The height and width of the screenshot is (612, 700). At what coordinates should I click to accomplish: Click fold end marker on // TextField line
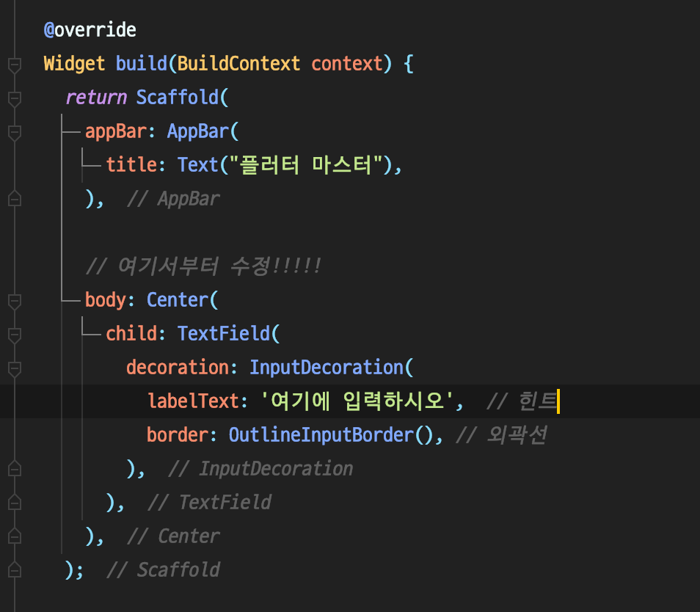14,502
